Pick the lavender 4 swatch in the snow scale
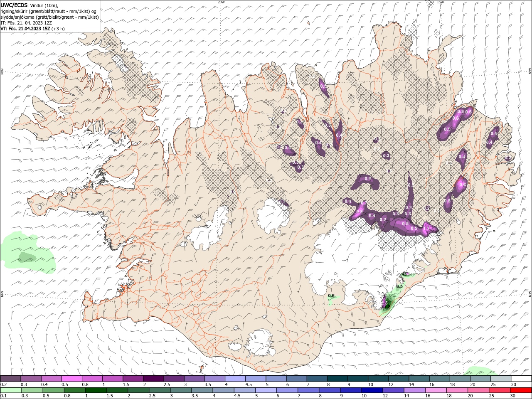The image size is (532, 399). point(235,379)
